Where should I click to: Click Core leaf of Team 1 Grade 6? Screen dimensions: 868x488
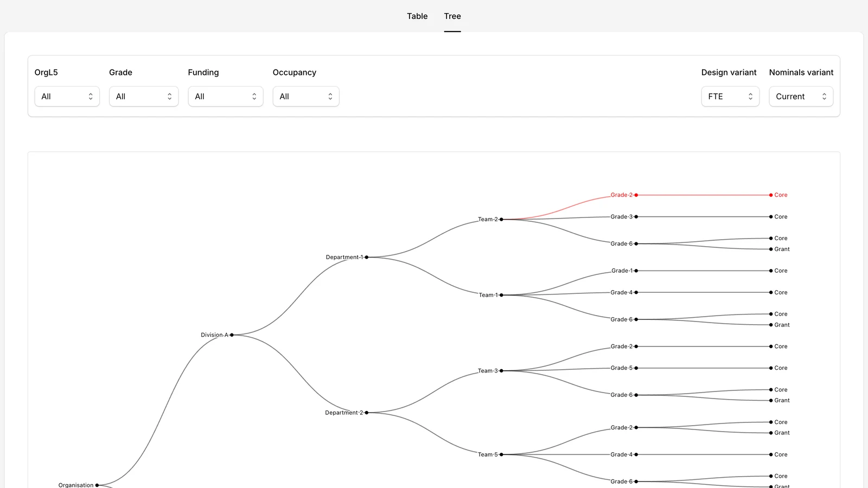[x=771, y=314]
